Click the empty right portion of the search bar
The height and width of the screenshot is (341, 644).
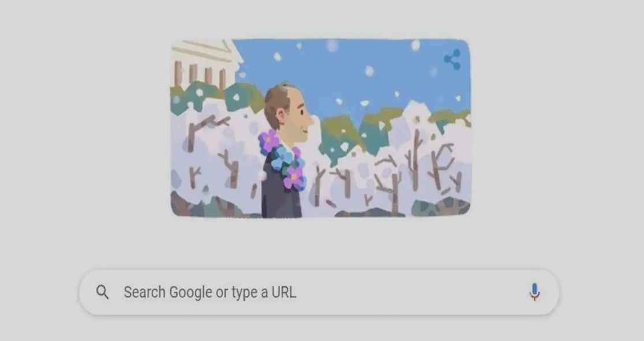click(411, 292)
